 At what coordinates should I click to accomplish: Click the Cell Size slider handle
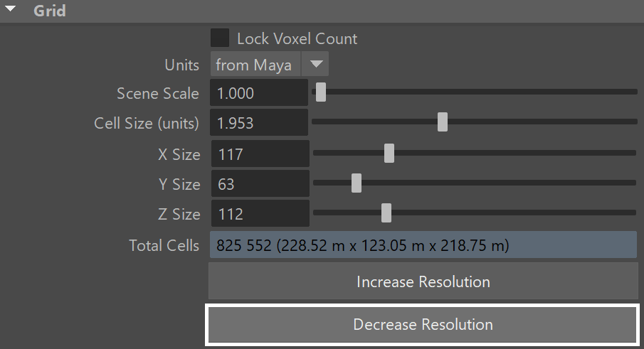tap(443, 122)
